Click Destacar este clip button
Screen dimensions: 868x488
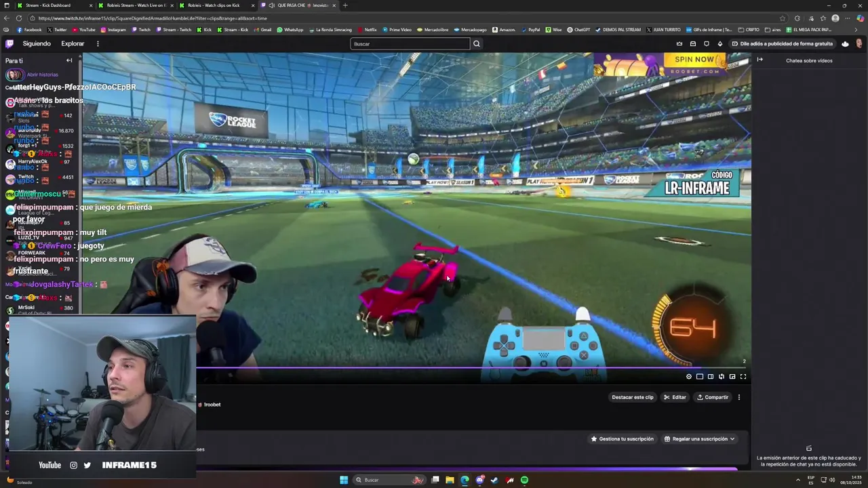633,397
